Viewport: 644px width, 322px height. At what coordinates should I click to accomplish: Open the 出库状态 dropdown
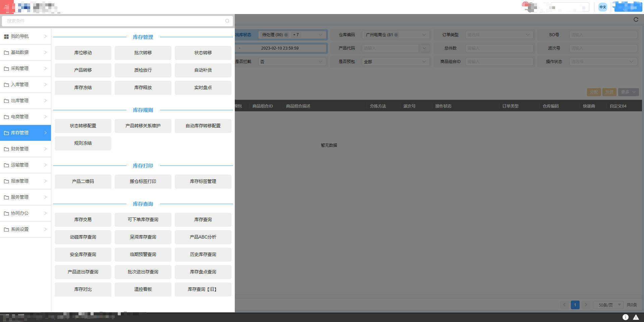[x=292, y=35]
